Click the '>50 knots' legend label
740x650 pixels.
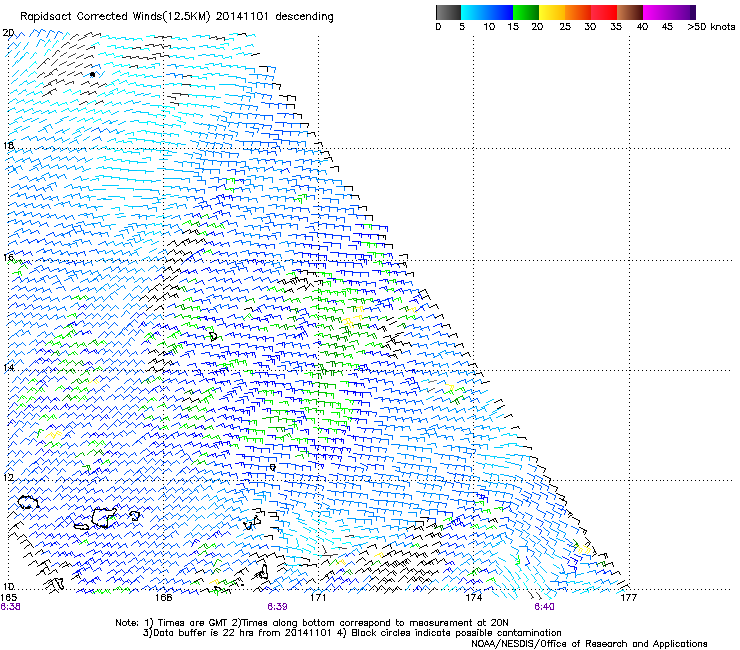pos(711,27)
